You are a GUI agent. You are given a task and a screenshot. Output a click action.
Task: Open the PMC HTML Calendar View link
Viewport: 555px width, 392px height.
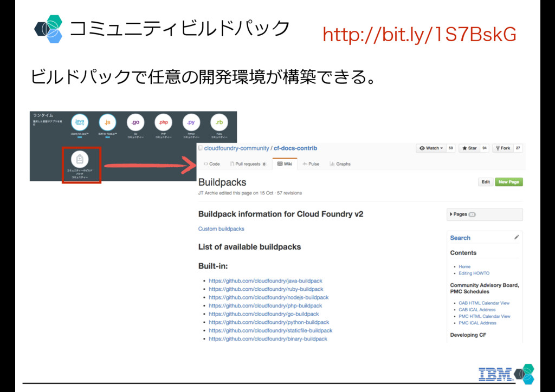tap(485, 316)
